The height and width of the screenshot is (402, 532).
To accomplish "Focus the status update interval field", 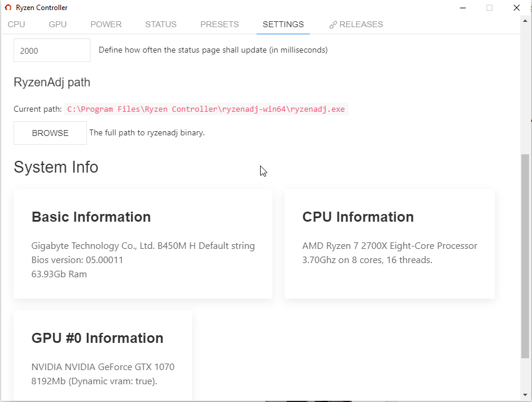I will (x=52, y=50).
